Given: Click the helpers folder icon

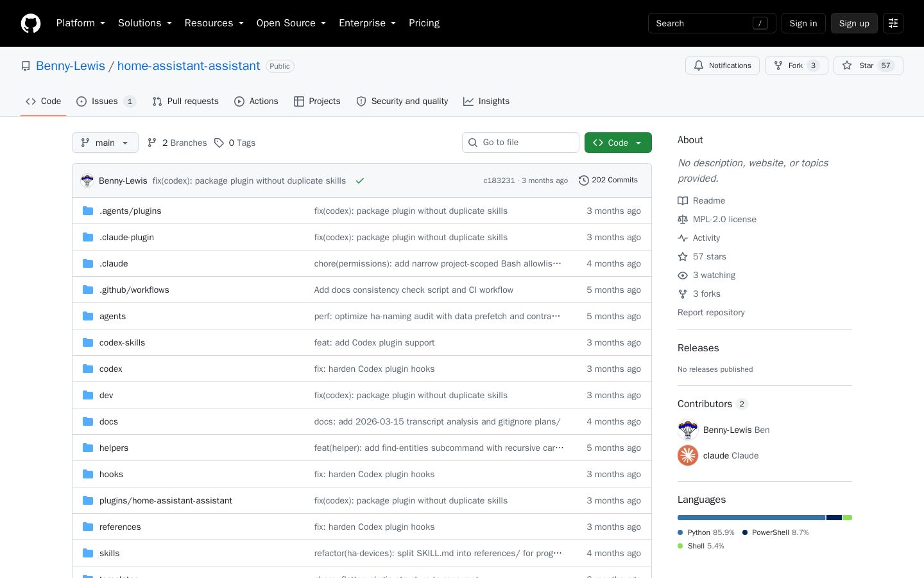Looking at the screenshot, I should click(88, 448).
